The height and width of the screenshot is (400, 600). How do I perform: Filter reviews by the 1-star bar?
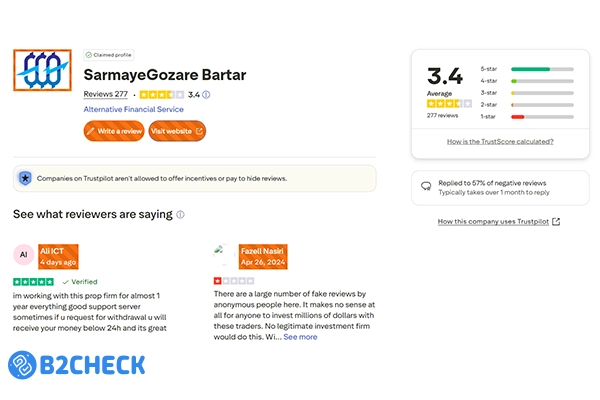click(541, 116)
